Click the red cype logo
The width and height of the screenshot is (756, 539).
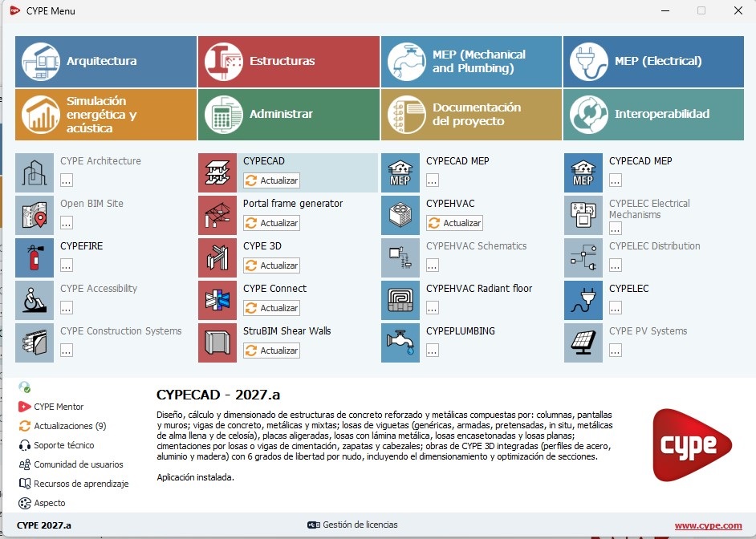693,445
